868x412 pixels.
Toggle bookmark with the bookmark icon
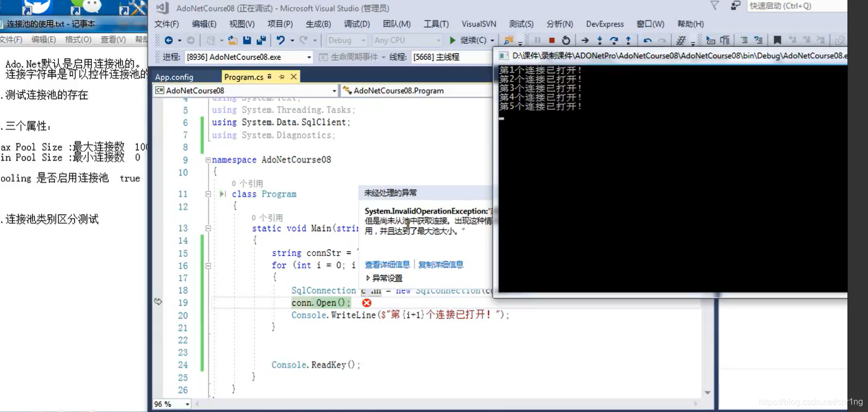coord(777,40)
